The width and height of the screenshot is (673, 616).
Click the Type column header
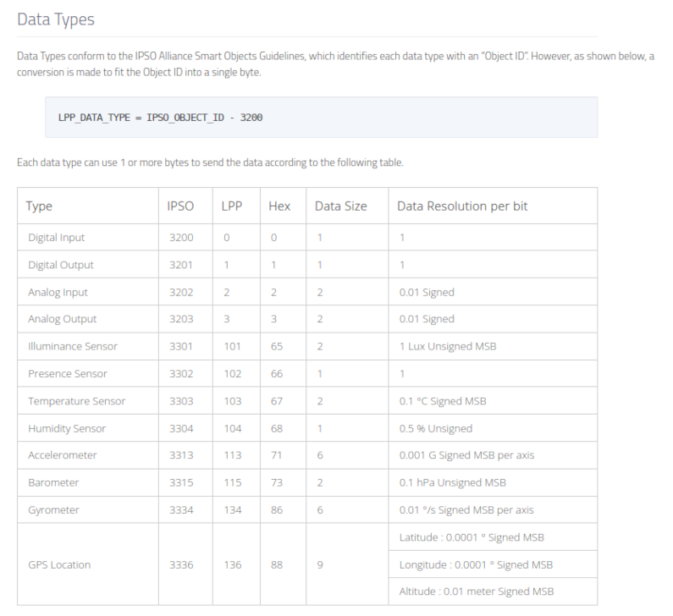point(40,206)
